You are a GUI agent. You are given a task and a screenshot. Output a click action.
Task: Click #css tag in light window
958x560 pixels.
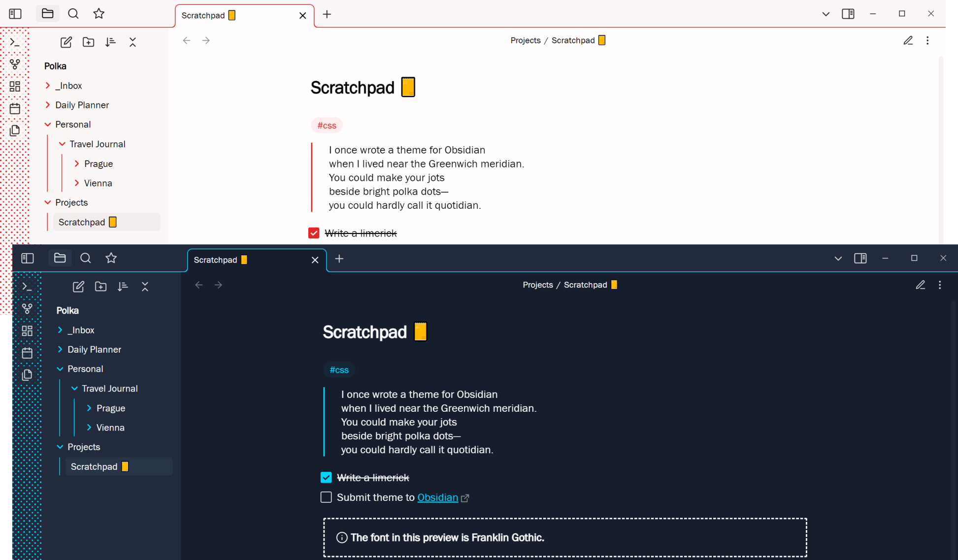[x=327, y=126]
